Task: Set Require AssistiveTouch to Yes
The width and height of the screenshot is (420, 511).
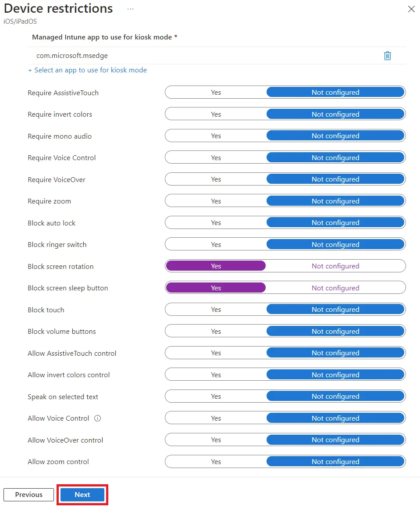Action: tap(216, 93)
